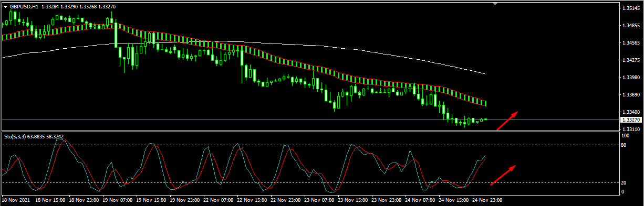Click the 24 Nov 23:00 time label
644x206 pixels.
pos(487,200)
